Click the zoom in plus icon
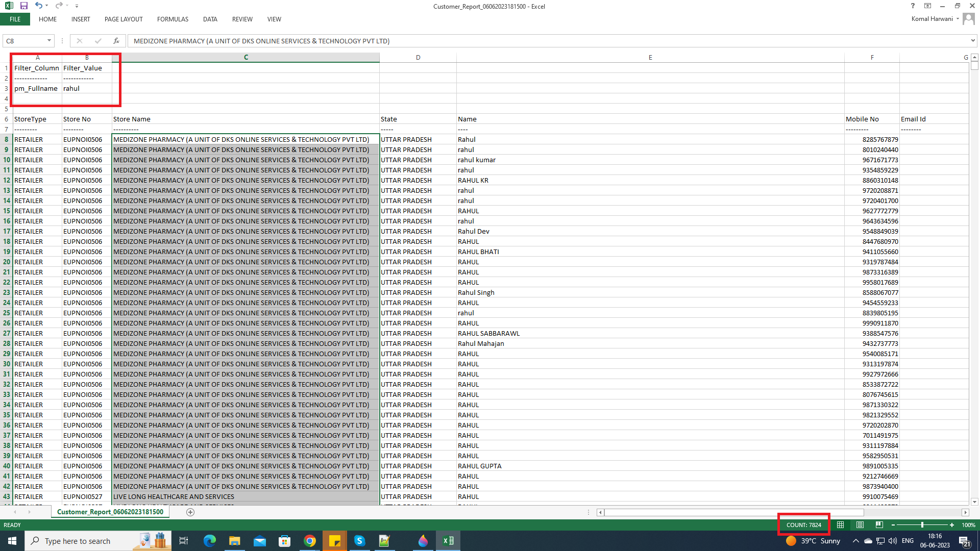The image size is (980, 551). pos(952,525)
